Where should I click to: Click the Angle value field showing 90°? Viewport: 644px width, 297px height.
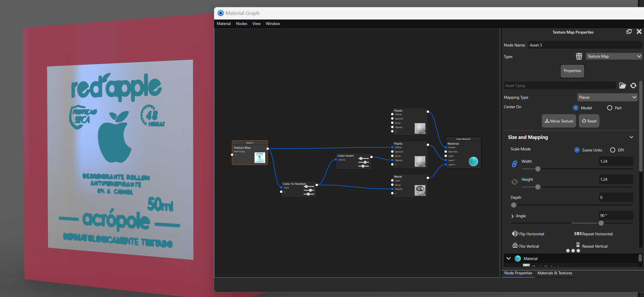616,216
